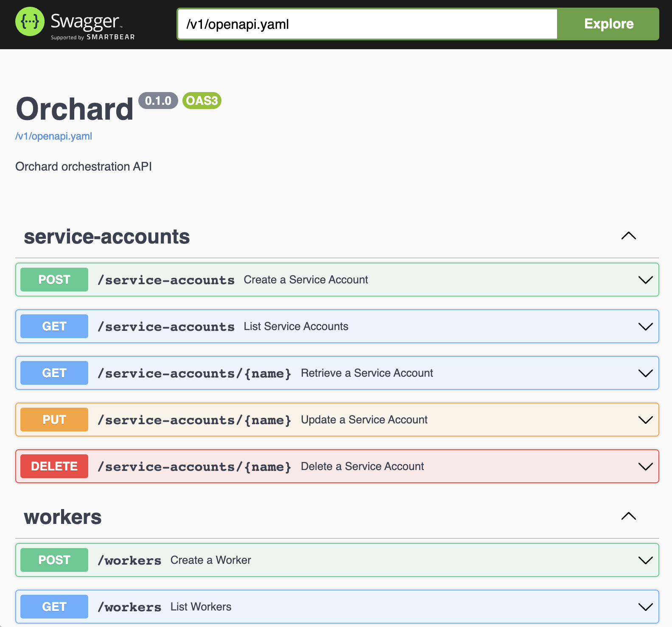Collapse the service-accounts section using its chevron
The image size is (672, 627).
[x=629, y=236]
